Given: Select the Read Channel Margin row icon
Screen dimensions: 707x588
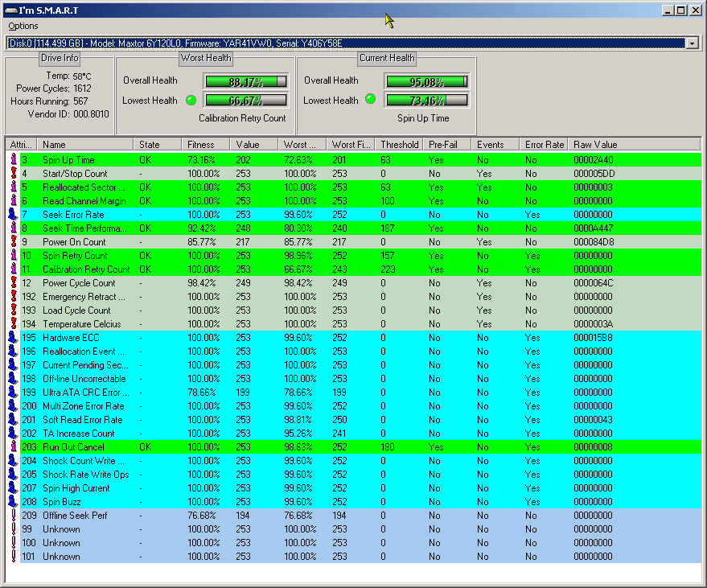Looking at the screenshot, I should pyautogui.click(x=14, y=200).
